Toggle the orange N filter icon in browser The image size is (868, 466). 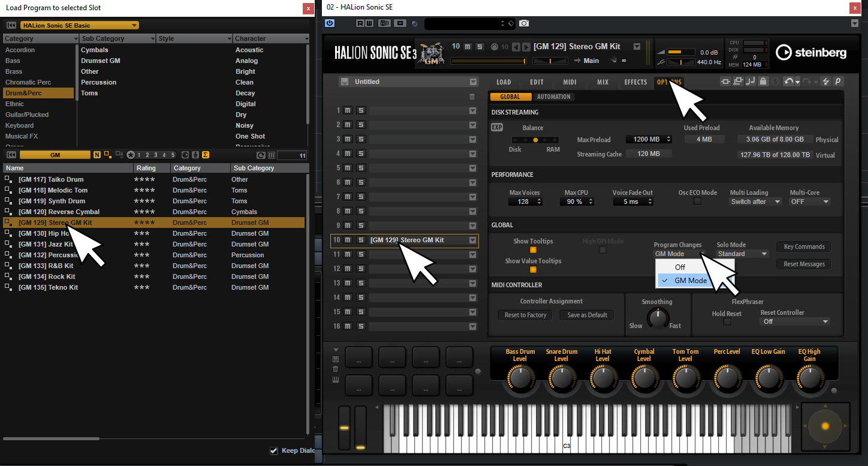click(97, 155)
